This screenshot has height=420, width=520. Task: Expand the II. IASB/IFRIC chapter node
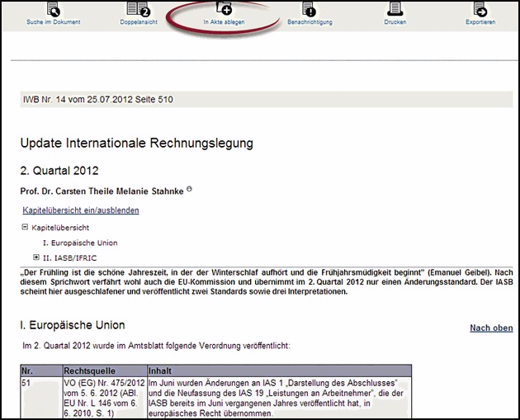(36, 258)
